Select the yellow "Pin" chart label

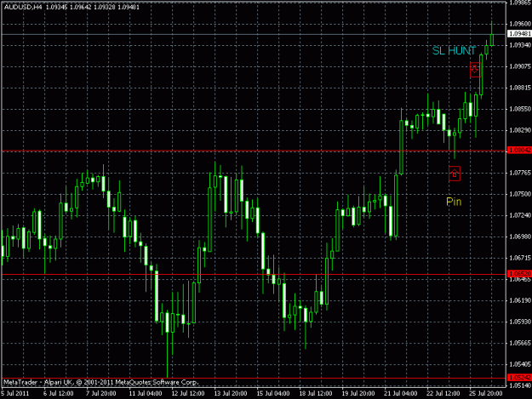click(454, 202)
